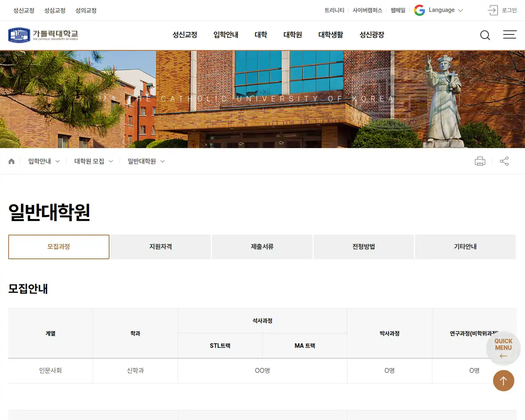Open the 웹메일 link
Screen dimensions: 525x420
click(398, 10)
